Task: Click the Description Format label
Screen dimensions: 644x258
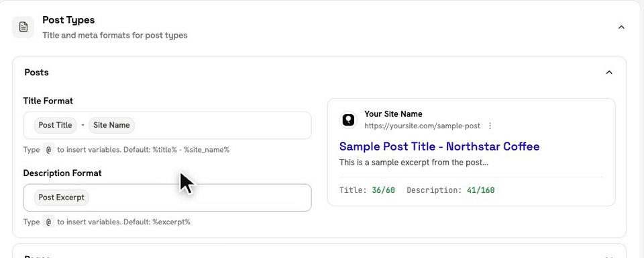Action: click(62, 173)
